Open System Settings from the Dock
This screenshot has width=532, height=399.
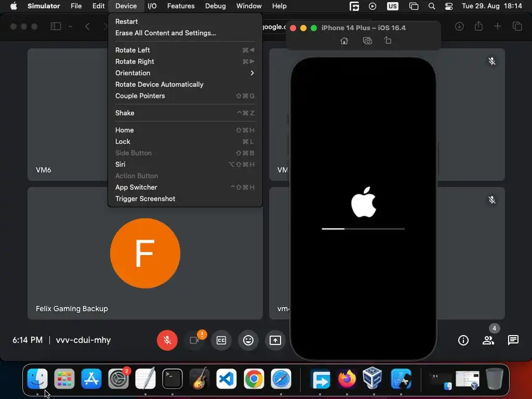point(118,379)
